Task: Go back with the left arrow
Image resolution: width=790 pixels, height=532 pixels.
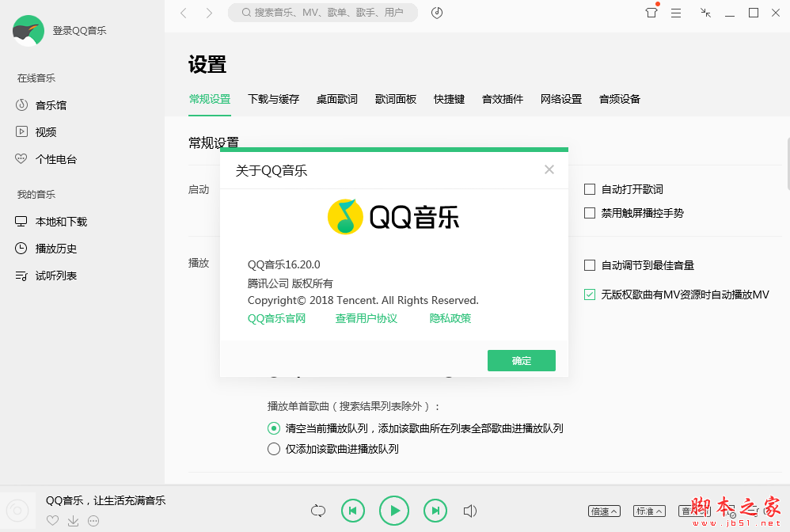Action: point(184,13)
